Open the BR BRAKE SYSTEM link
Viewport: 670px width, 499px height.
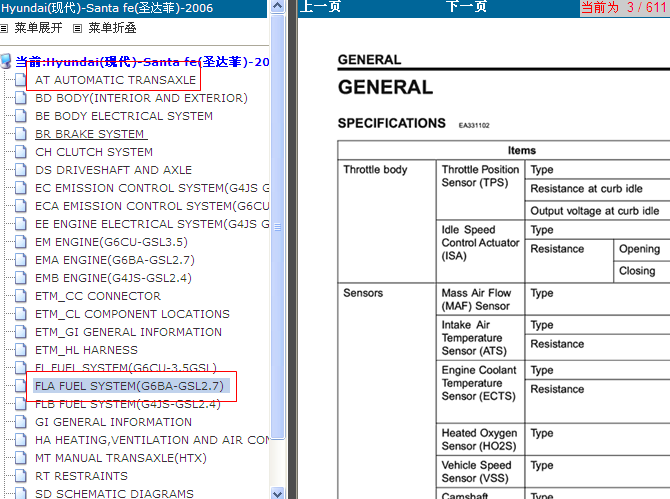(91, 134)
